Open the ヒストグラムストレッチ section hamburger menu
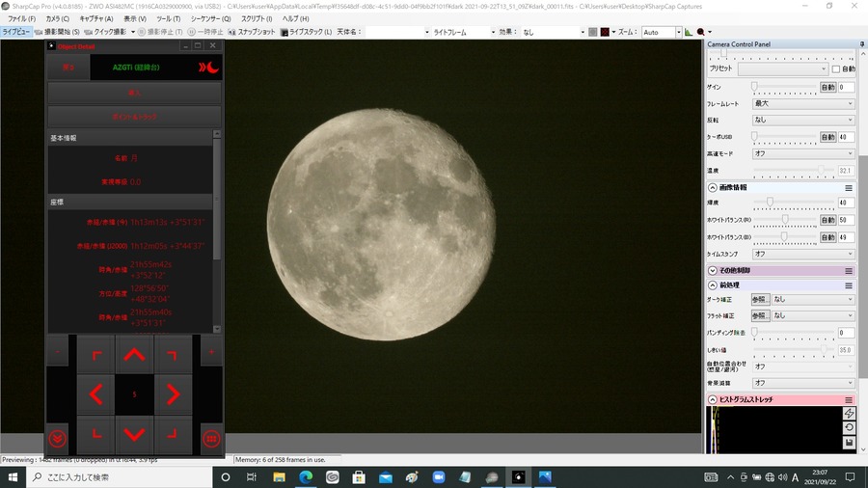The height and width of the screenshot is (488, 868). coord(849,399)
